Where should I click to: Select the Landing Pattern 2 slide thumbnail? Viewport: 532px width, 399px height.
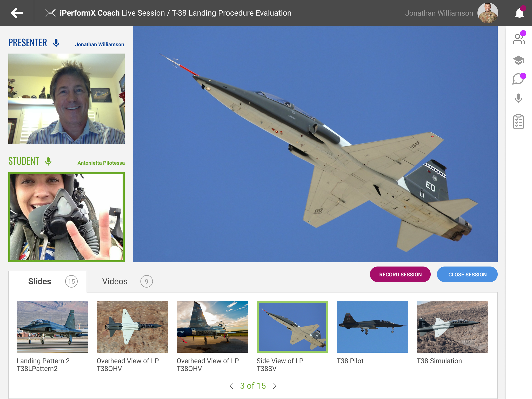pos(52,327)
